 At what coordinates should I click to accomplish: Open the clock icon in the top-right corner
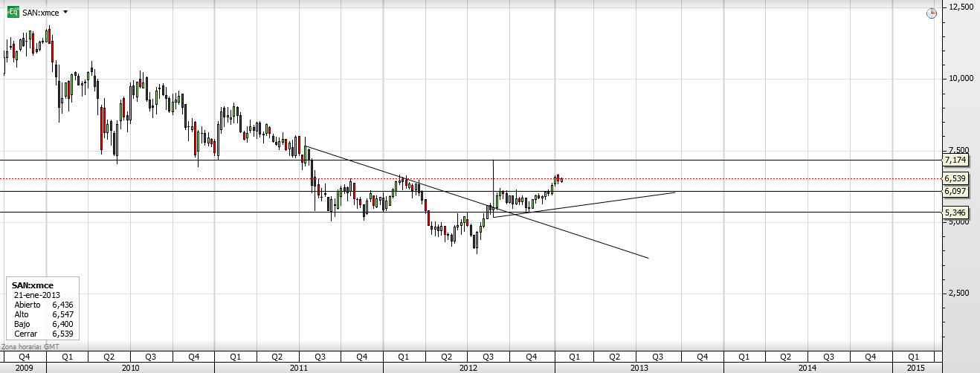click(x=931, y=13)
